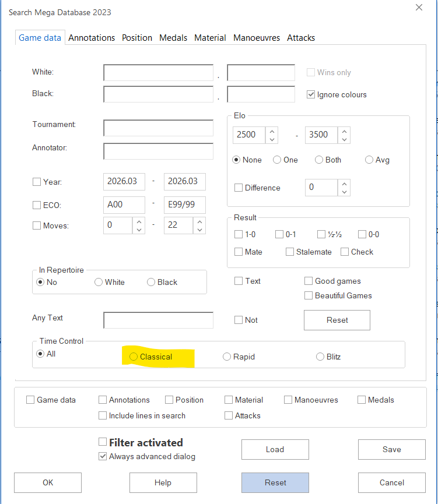The width and height of the screenshot is (438, 504).
Task: Tick Include lines in search
Action: (103, 415)
